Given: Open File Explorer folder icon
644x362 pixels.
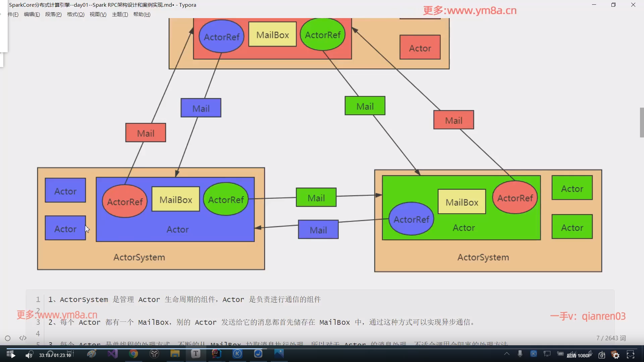Looking at the screenshot, I should pyautogui.click(x=175, y=354).
